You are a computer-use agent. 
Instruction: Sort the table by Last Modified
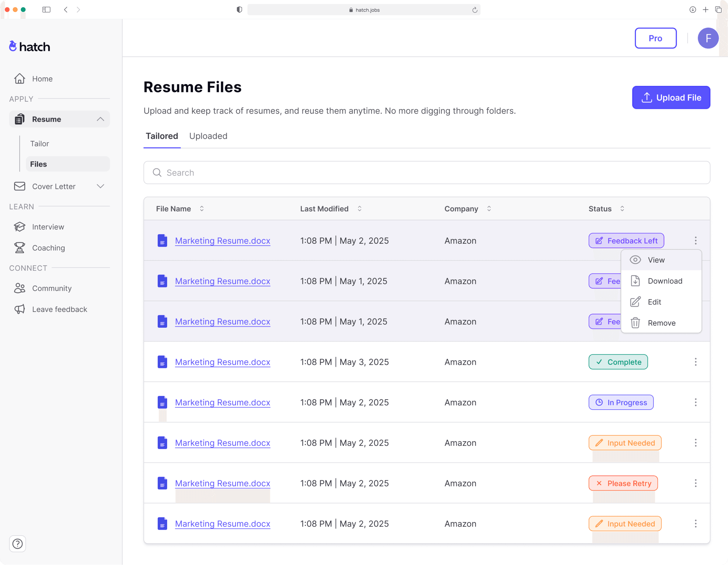[359, 208]
